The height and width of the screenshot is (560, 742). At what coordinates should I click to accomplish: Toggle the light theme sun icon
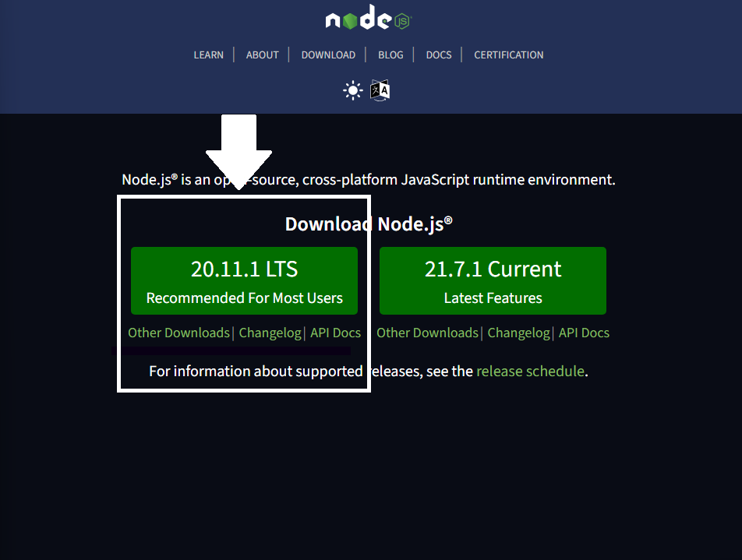352,90
